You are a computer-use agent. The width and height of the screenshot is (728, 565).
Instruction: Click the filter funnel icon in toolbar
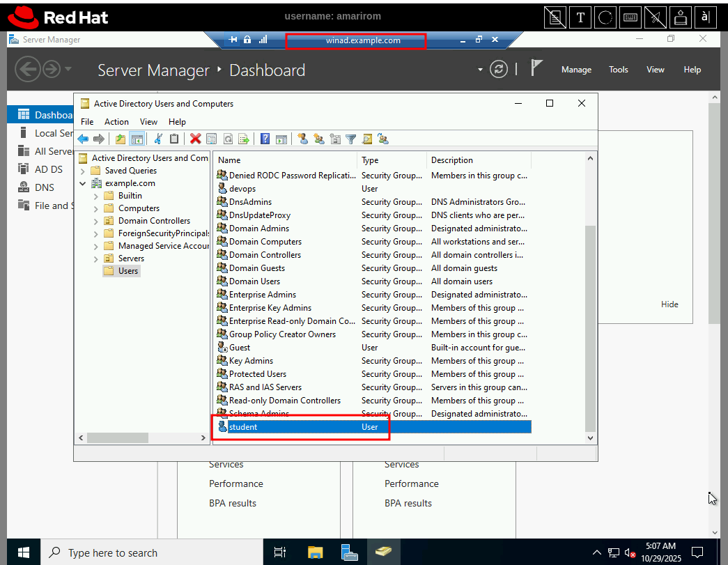pos(351,139)
